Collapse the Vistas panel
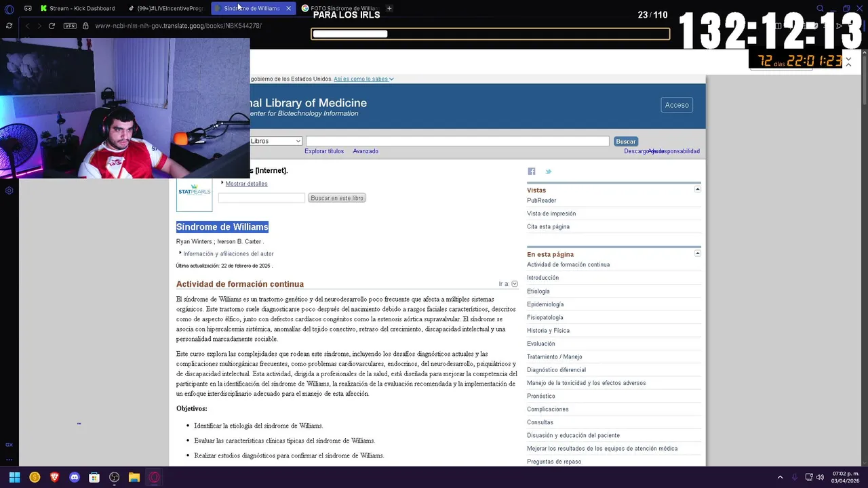Screen dimensions: 868x488 698,189
